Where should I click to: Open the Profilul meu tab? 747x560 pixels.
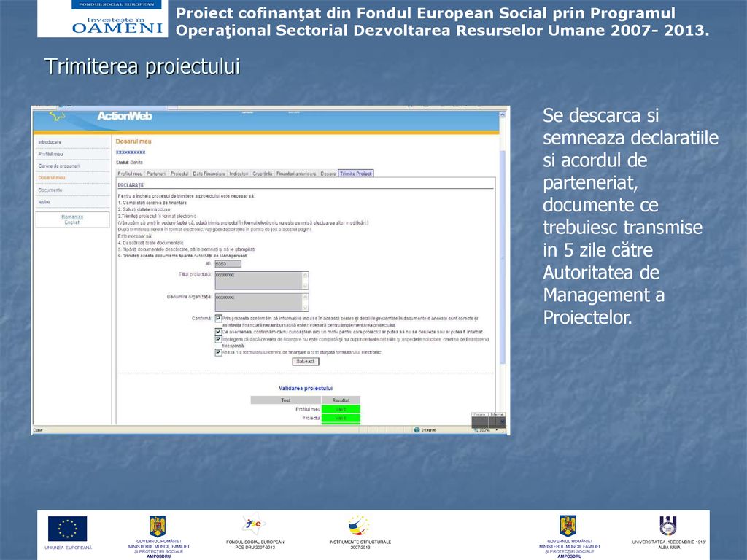pos(130,174)
